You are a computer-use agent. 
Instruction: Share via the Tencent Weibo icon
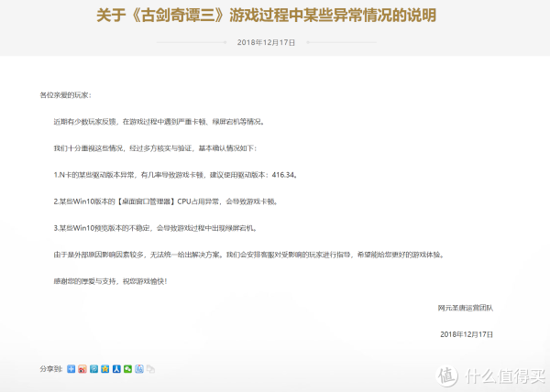tap(94, 369)
